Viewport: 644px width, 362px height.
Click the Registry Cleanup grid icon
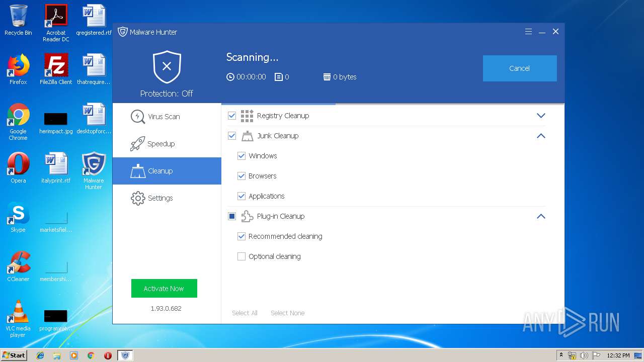pyautogui.click(x=247, y=116)
